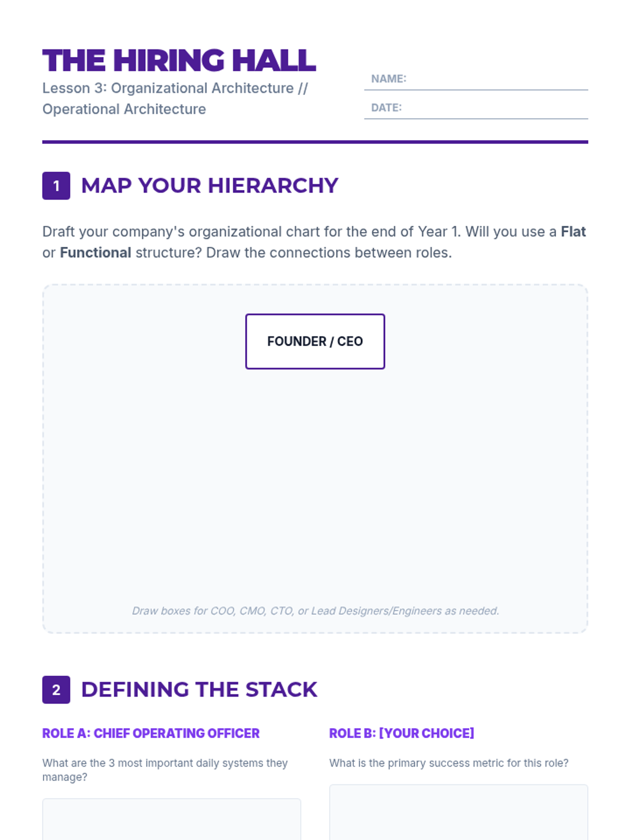Click the daily systems question text
Image resolution: width=630 pixels, height=840 pixels.
165,770
